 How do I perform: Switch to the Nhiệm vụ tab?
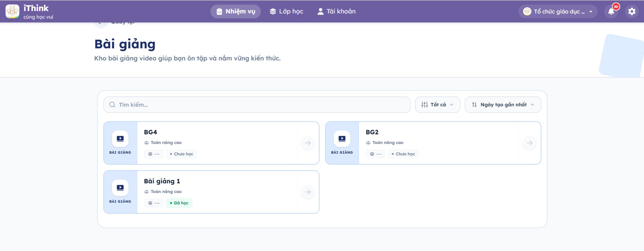236,11
